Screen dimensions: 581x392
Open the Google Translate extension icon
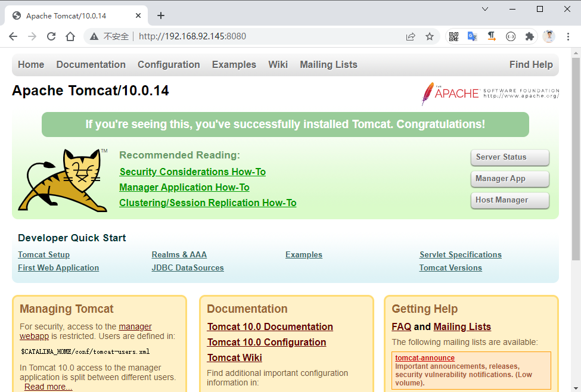472,36
